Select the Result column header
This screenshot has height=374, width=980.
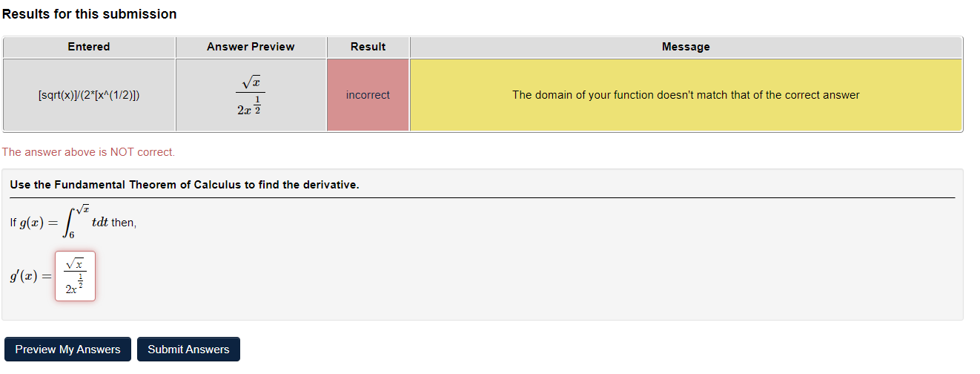pyautogui.click(x=368, y=47)
